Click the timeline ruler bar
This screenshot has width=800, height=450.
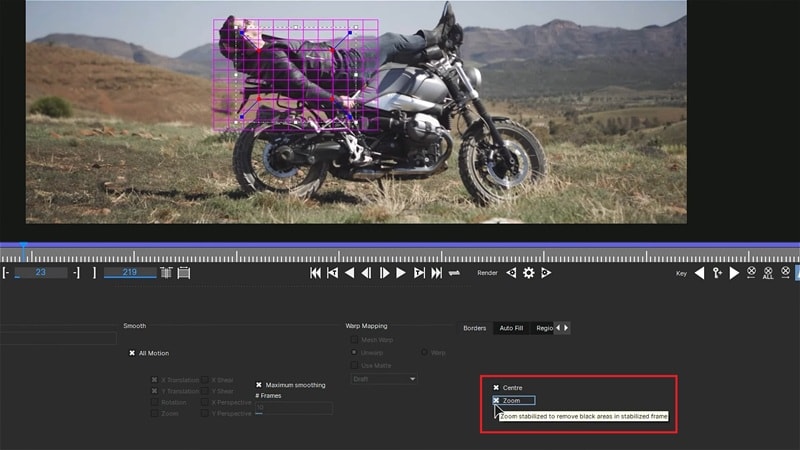pyautogui.click(x=400, y=255)
